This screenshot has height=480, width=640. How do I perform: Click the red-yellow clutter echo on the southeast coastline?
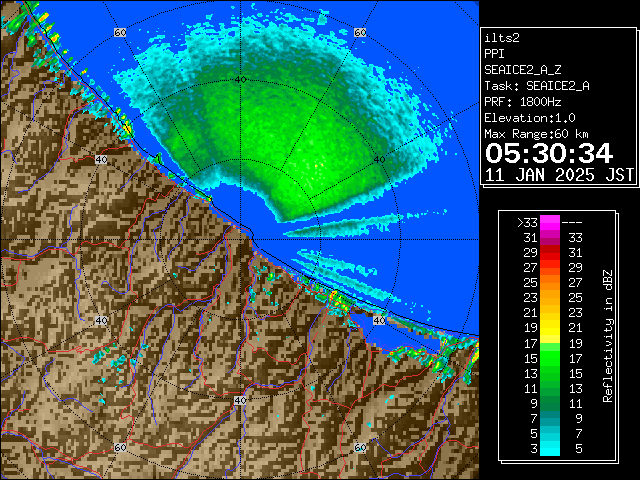338,300
